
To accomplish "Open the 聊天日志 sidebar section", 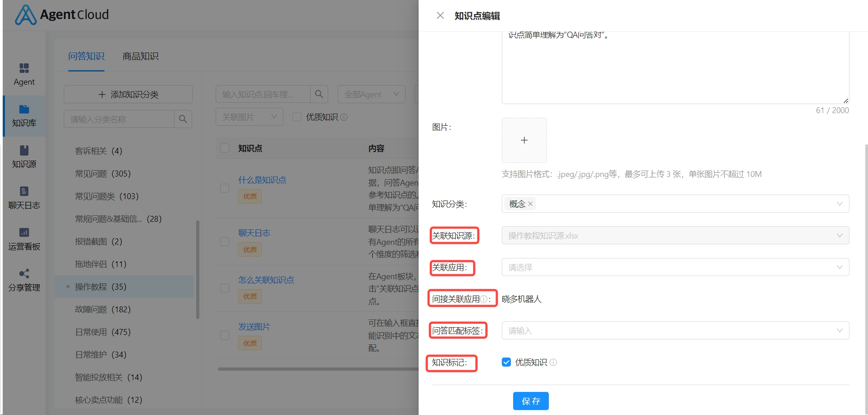I will point(24,198).
